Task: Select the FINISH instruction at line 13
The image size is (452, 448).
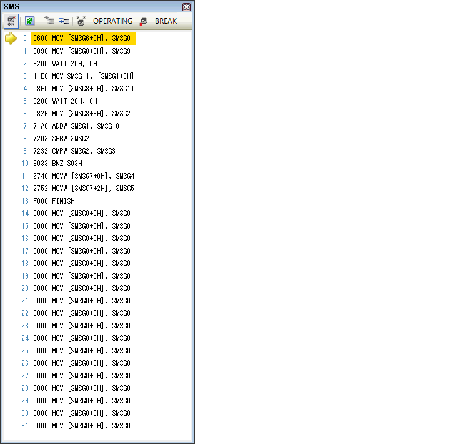Action: [x=53, y=201]
